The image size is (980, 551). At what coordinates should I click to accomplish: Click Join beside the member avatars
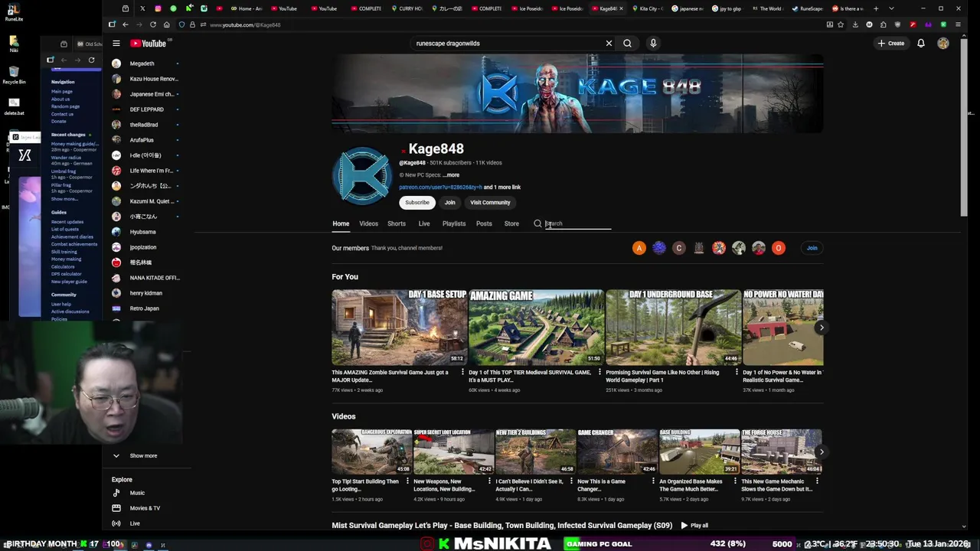point(812,248)
